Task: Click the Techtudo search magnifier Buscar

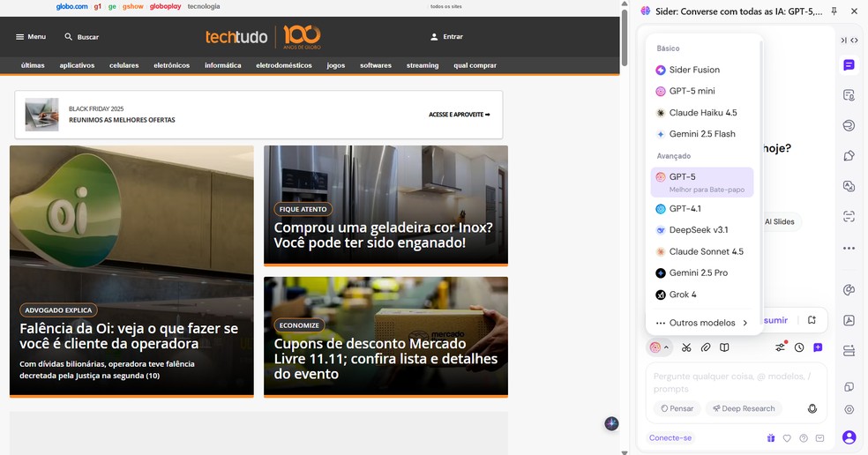Action: point(81,36)
